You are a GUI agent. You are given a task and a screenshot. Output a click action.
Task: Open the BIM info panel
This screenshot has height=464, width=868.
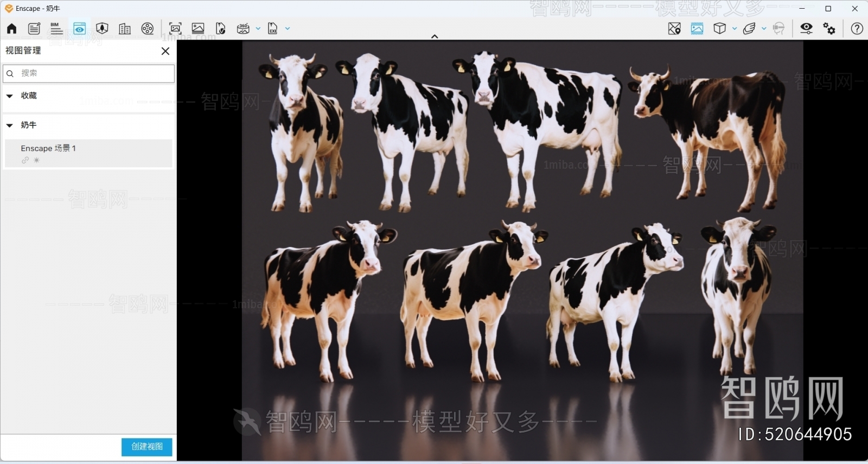click(x=56, y=29)
